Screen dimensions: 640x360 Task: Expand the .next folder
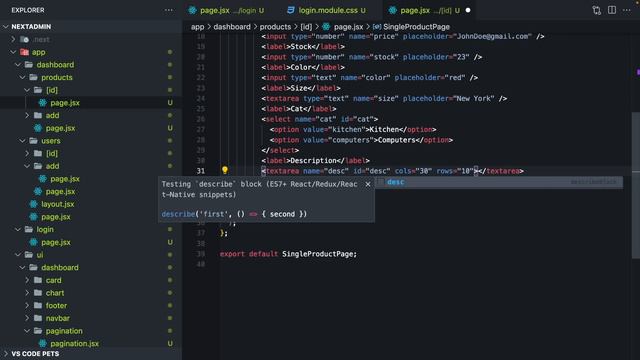pos(13,39)
